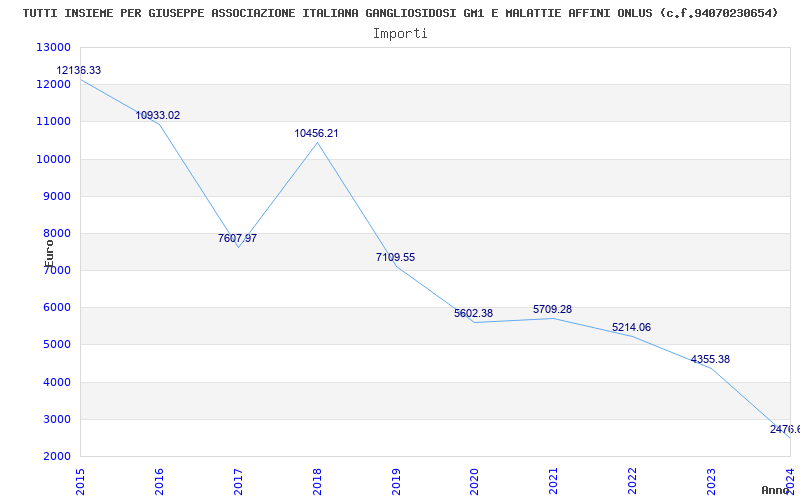Click x-axis year 2022
Screen dimensions: 800x500
pos(633,481)
